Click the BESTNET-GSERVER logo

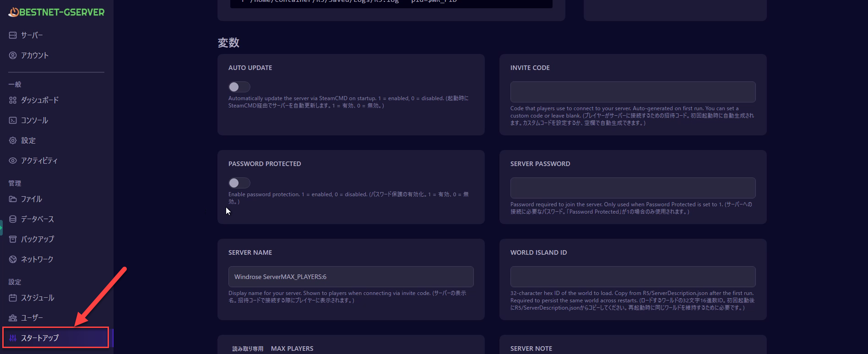point(56,12)
